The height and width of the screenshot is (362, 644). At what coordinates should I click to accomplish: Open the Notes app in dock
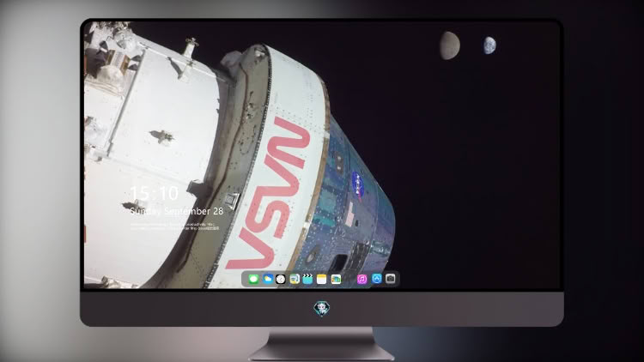tap(322, 279)
